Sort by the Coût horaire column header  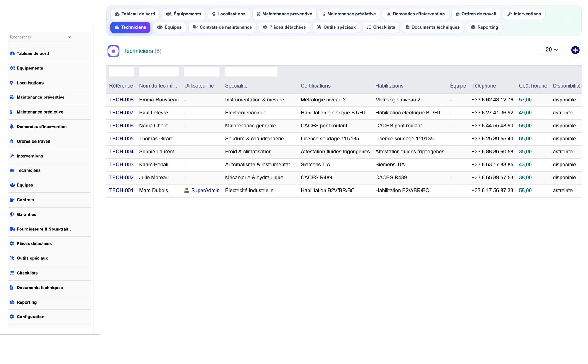[x=533, y=86]
